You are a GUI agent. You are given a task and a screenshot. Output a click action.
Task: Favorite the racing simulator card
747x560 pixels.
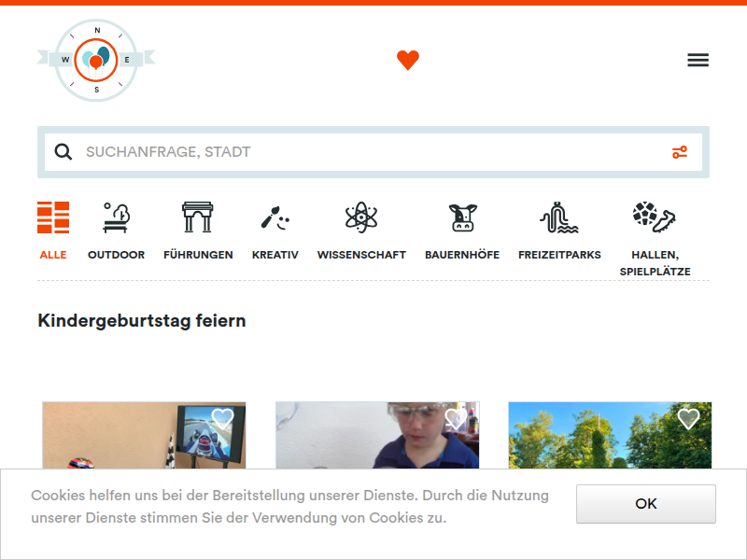(222, 418)
